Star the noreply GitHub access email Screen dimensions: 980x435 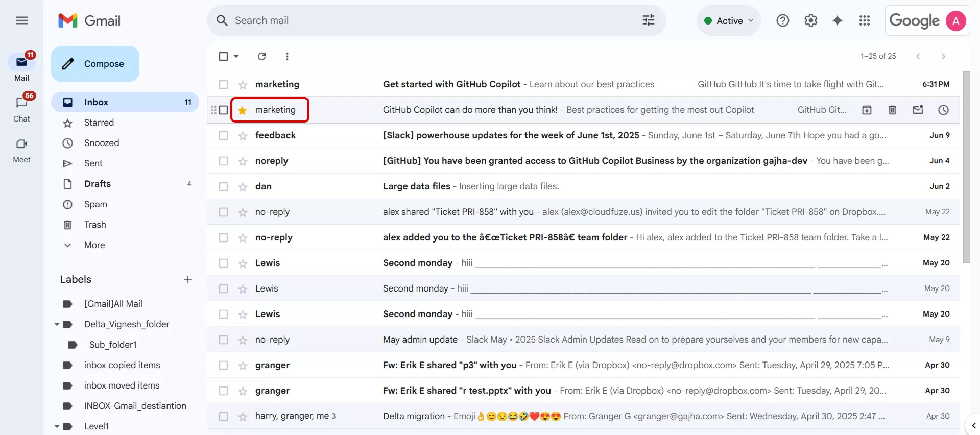(x=243, y=161)
